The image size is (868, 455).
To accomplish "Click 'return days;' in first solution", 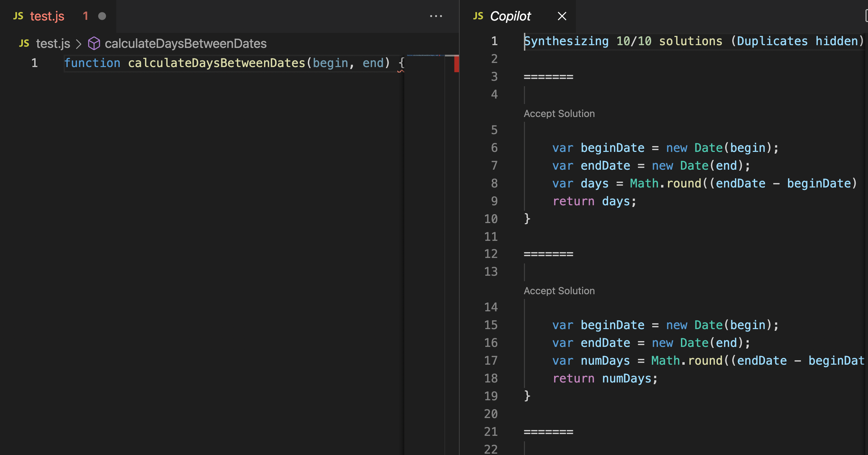I will [594, 201].
